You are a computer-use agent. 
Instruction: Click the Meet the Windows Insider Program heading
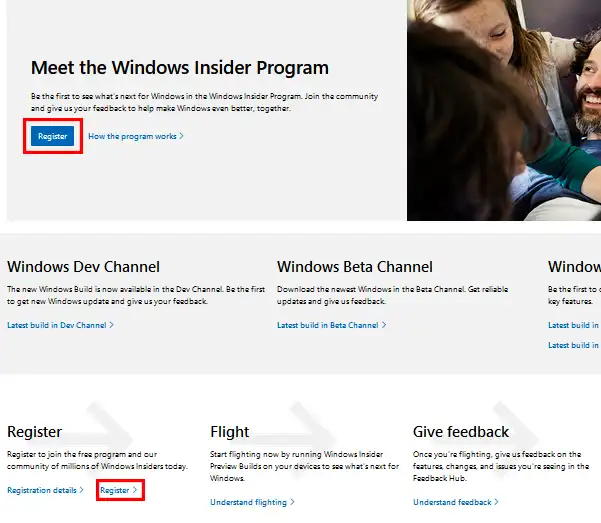180,68
